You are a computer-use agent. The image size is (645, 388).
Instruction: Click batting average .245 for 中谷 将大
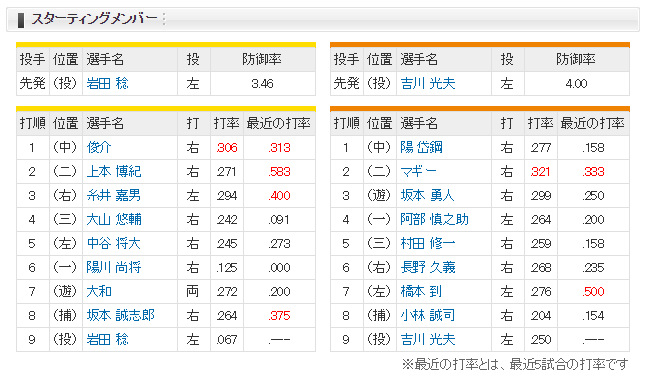(227, 244)
